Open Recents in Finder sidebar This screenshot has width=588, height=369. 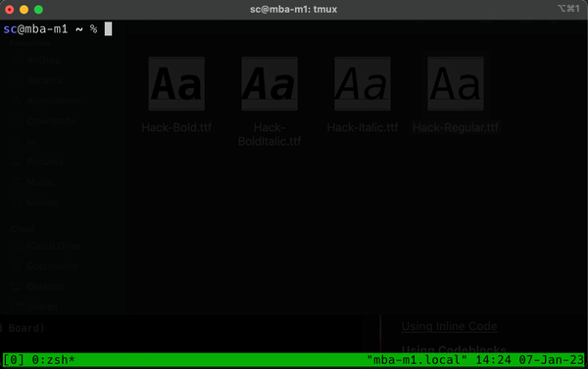click(44, 80)
